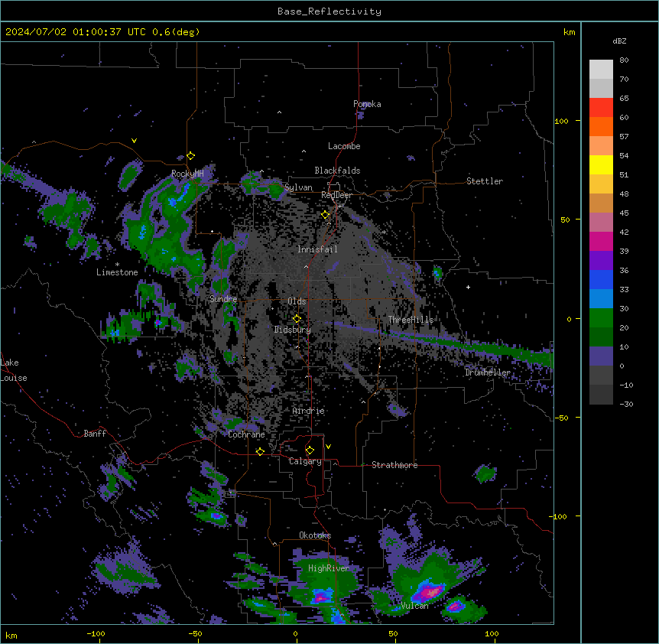Image resolution: width=659 pixels, height=644 pixels.
Task: Click the Banff town label
Action: pyautogui.click(x=95, y=434)
